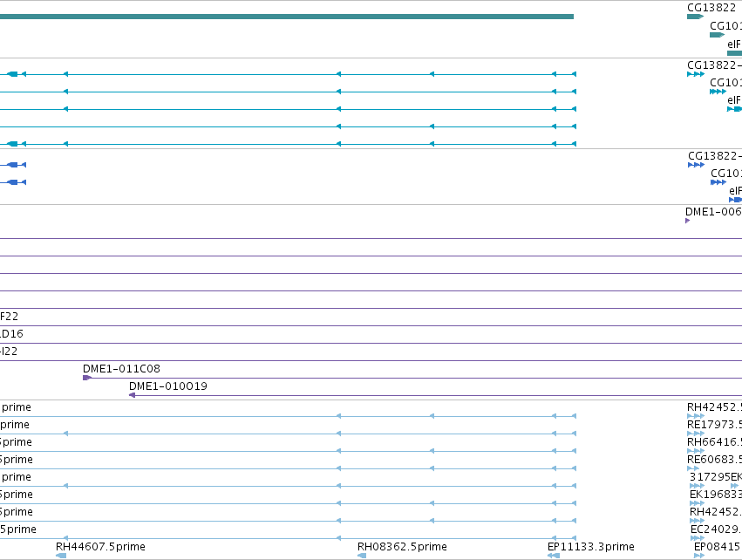Select the RH44607.5prime EST glyph
The image size is (742, 560).
[61, 556]
